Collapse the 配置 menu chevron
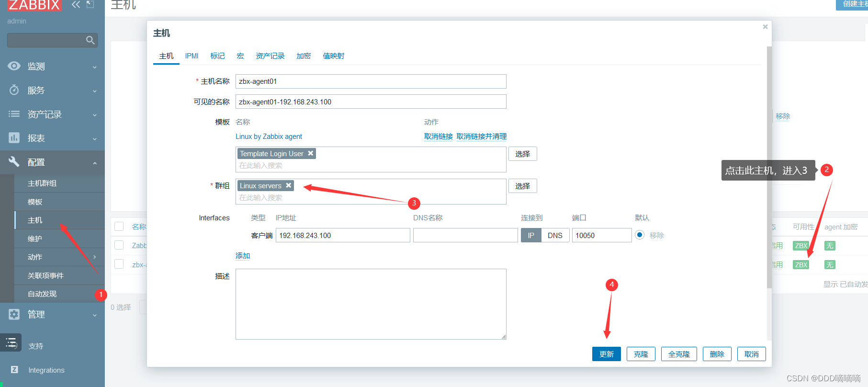This screenshot has width=868, height=387. (x=95, y=163)
